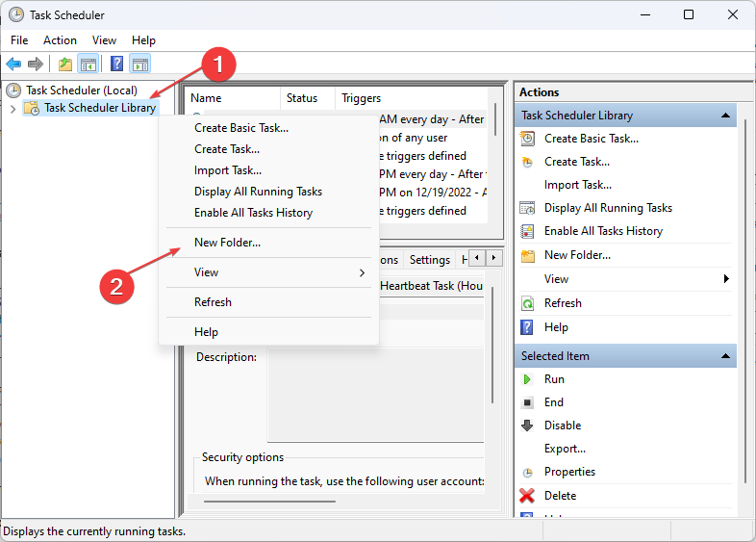Click End link in Selected Item section
The width and height of the screenshot is (756, 542).
point(553,402)
